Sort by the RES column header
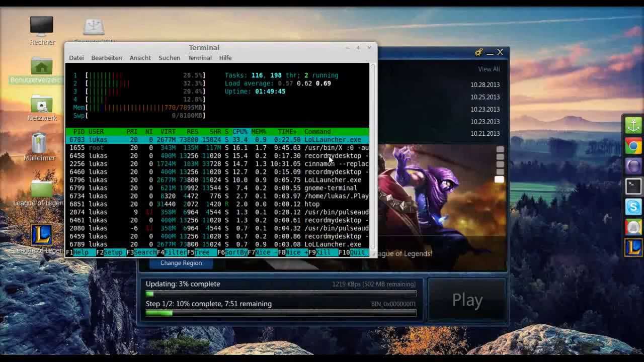644x362 pixels. coord(192,132)
